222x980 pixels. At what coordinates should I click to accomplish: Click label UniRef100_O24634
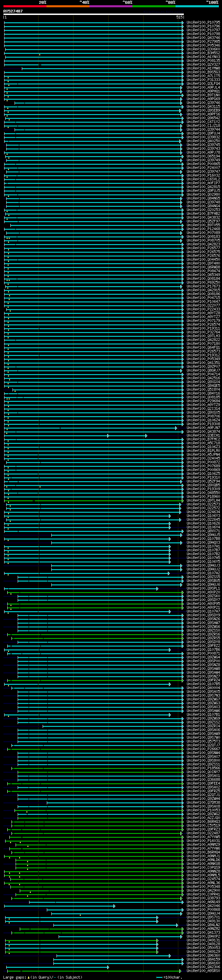203,512
